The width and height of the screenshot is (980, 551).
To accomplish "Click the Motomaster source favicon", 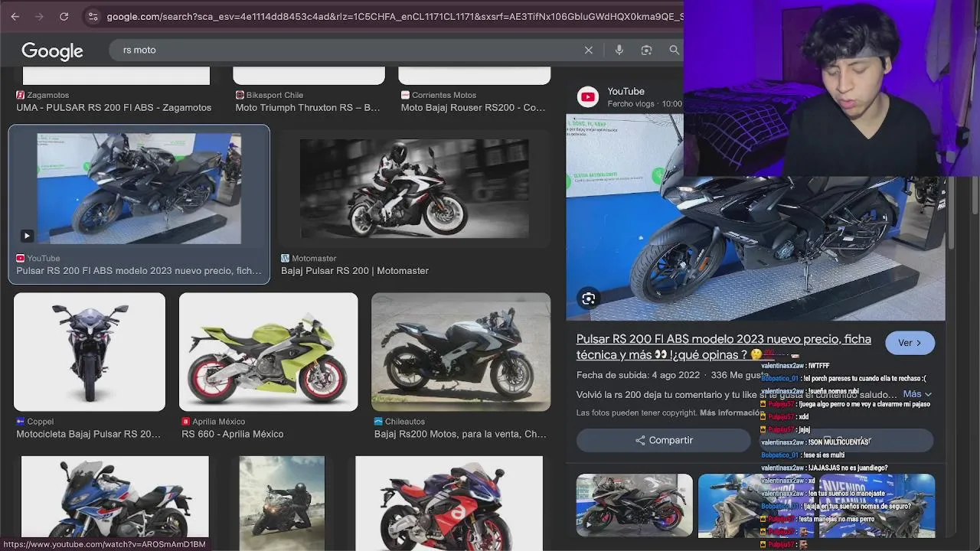I will [285, 258].
